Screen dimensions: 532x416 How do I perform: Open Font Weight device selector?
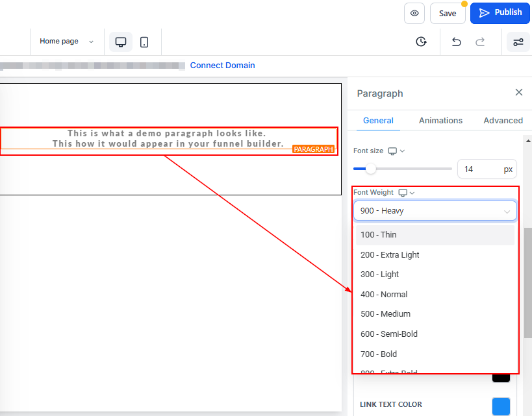[x=407, y=193]
